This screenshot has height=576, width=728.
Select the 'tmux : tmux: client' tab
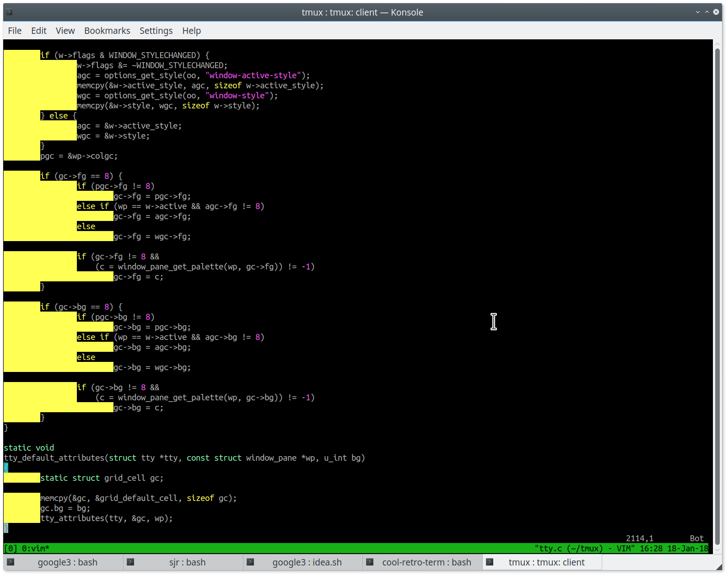click(542, 562)
